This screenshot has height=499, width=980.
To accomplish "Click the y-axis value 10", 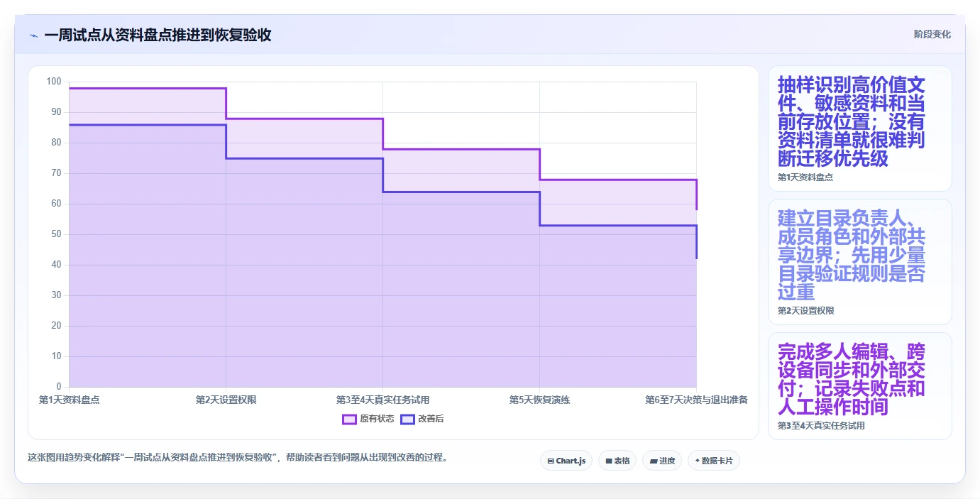I will pyautogui.click(x=57, y=356).
